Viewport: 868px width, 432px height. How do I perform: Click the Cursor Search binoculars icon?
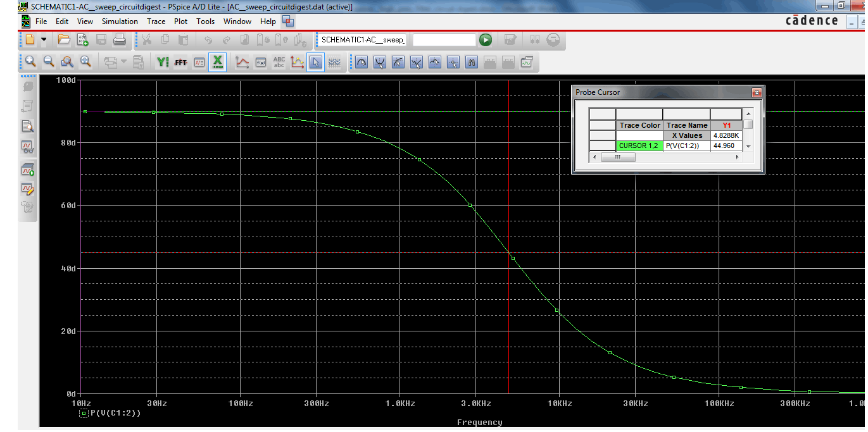pos(471,62)
